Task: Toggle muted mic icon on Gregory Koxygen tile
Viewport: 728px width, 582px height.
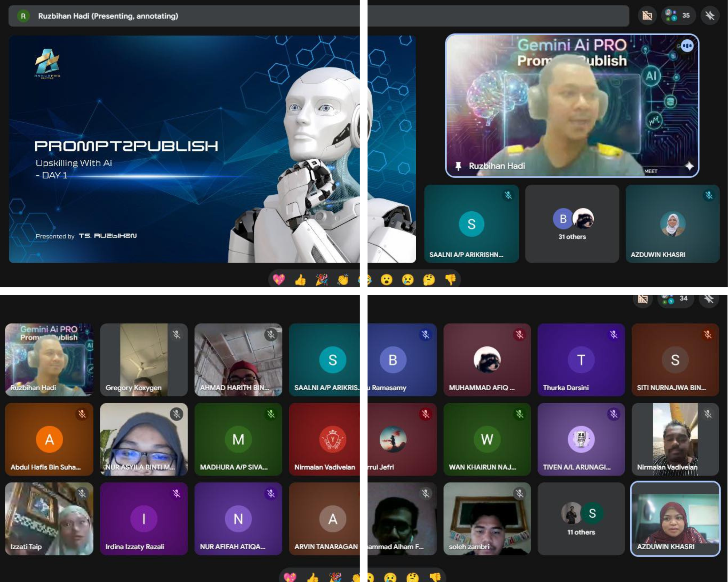Action: pyautogui.click(x=177, y=335)
